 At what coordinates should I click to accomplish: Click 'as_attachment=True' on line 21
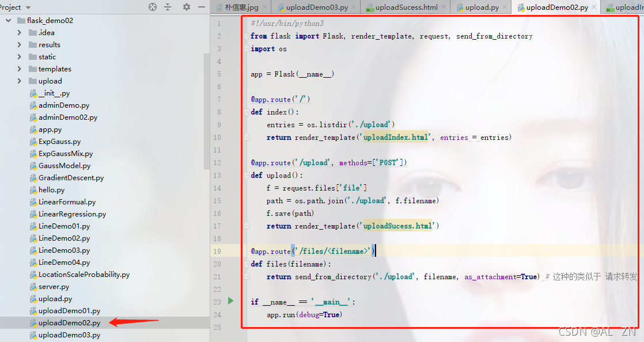click(x=500, y=277)
